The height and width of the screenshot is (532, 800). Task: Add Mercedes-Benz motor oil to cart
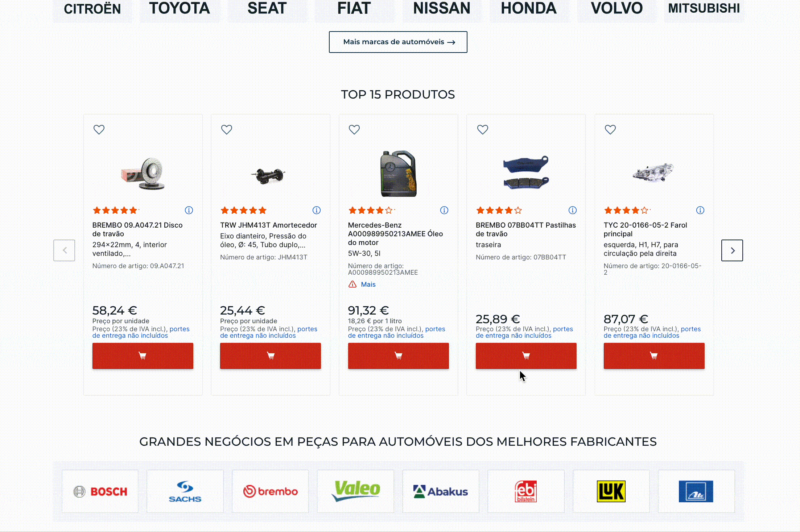click(398, 356)
